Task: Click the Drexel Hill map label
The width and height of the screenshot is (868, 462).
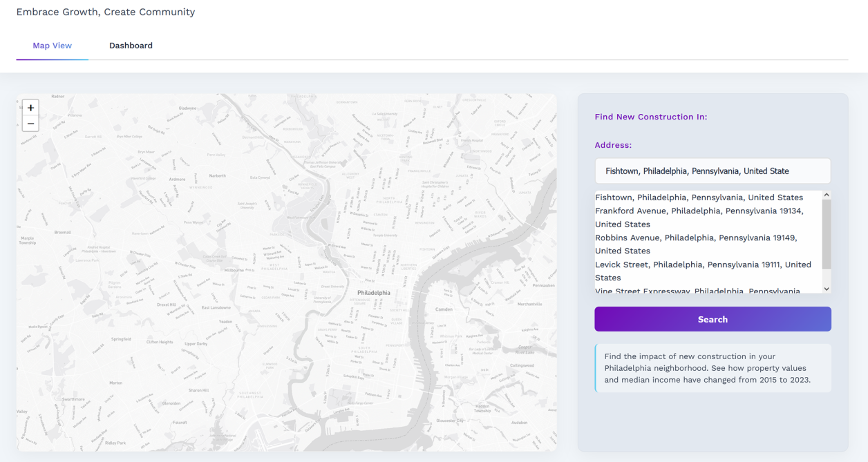Action: [x=167, y=304]
